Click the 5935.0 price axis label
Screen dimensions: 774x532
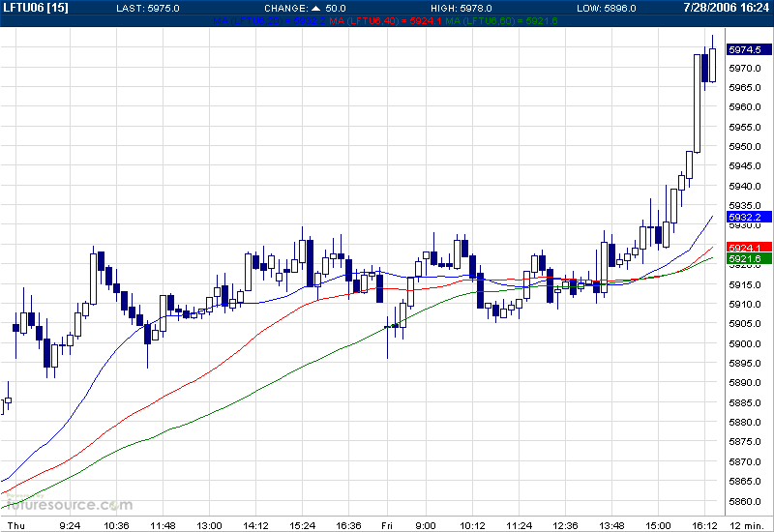[745, 205]
